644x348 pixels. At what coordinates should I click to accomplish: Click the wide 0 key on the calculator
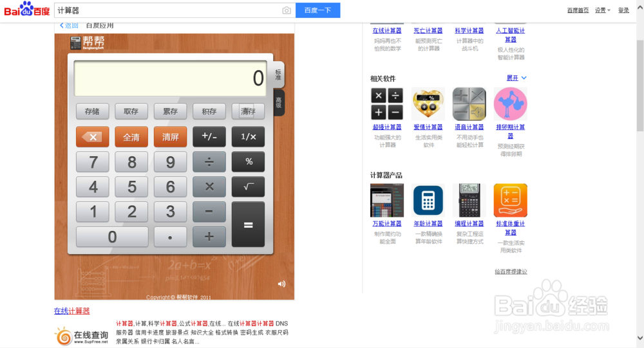[x=111, y=237]
